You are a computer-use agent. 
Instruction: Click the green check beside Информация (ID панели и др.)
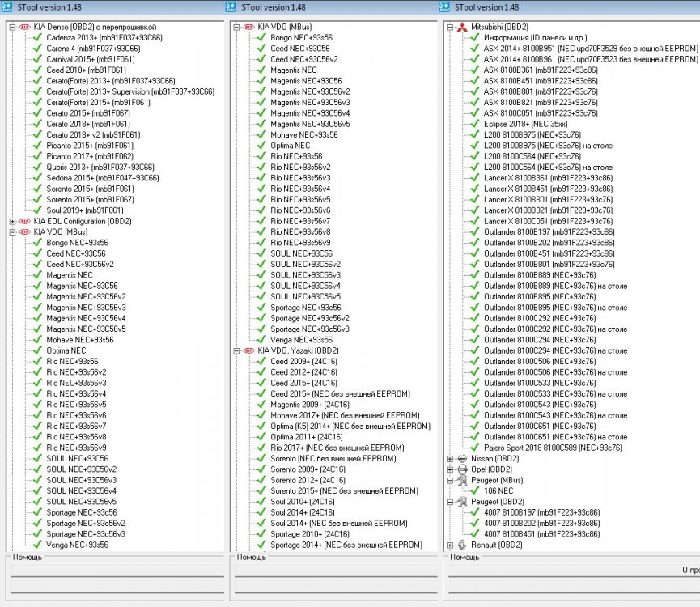[476, 37]
